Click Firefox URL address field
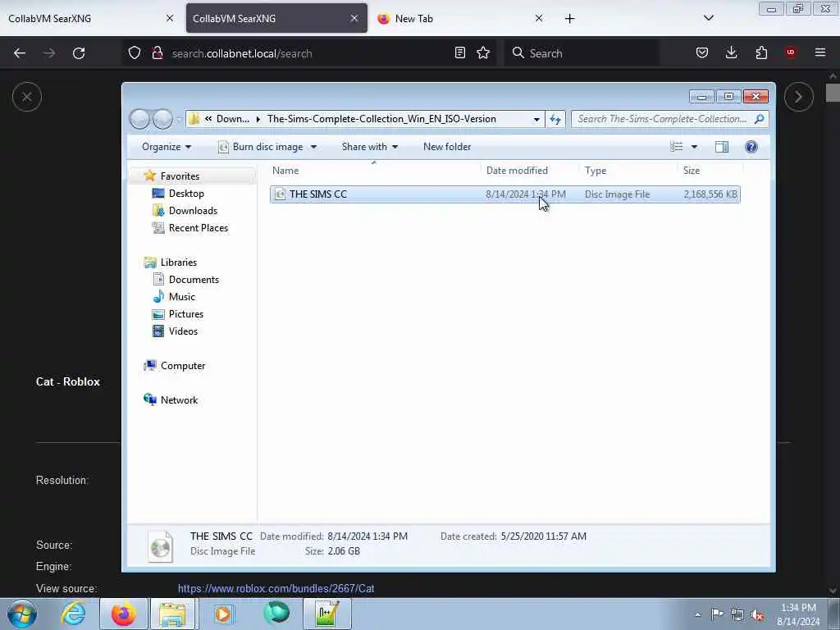 point(308,53)
